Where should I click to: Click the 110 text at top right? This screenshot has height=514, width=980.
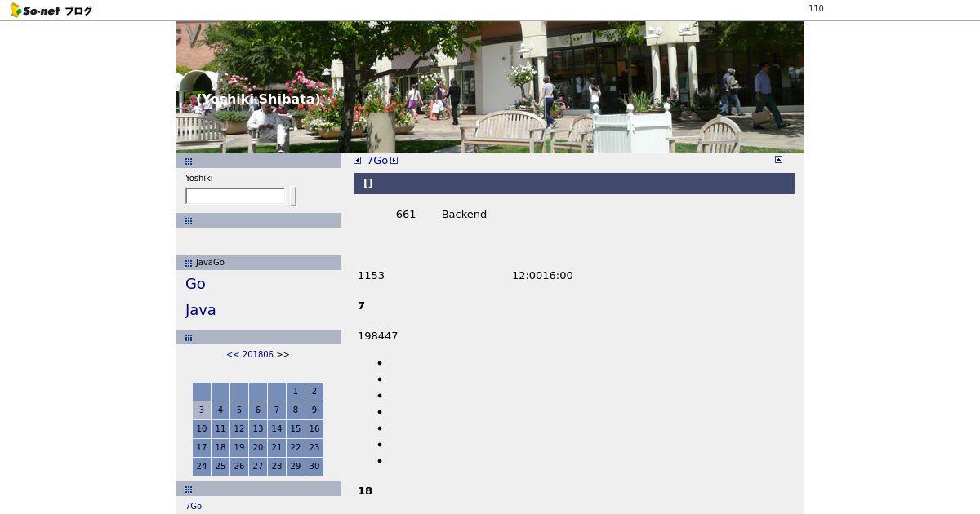816,9
